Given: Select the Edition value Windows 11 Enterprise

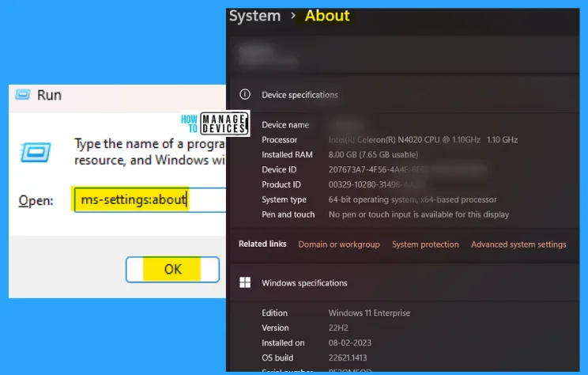Looking at the screenshot, I should [x=369, y=313].
